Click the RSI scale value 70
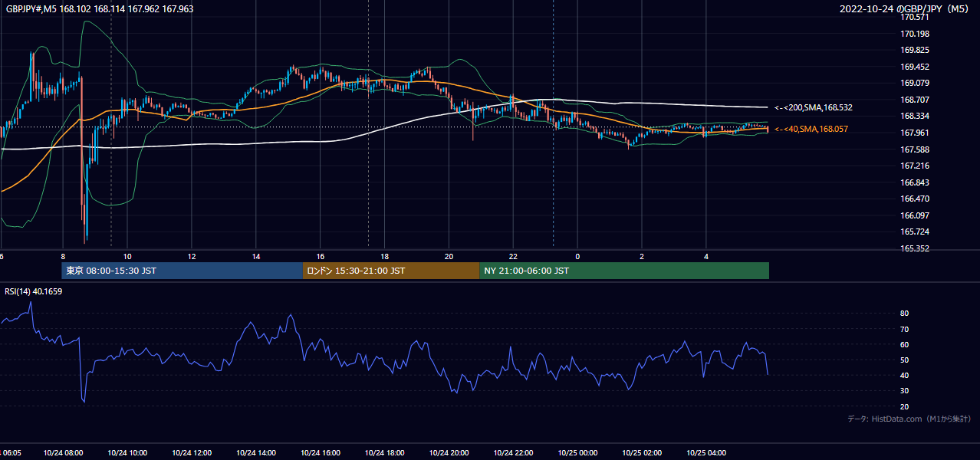The image size is (980, 460). (905, 329)
